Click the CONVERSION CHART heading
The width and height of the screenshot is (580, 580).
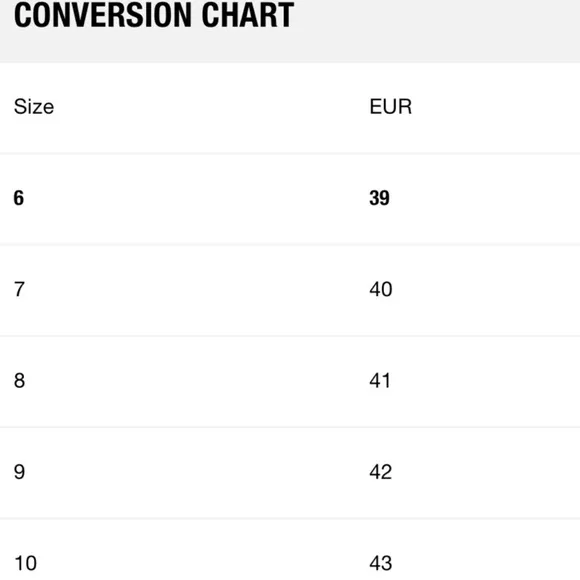tap(154, 15)
